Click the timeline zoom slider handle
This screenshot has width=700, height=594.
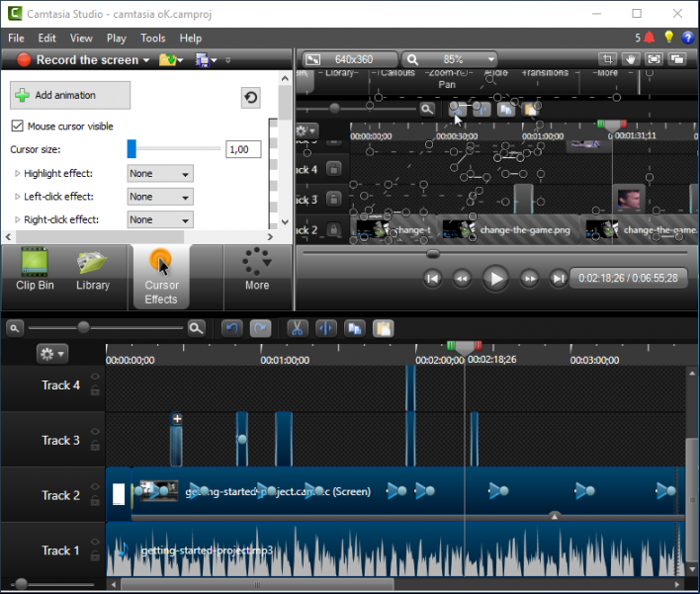tap(83, 328)
